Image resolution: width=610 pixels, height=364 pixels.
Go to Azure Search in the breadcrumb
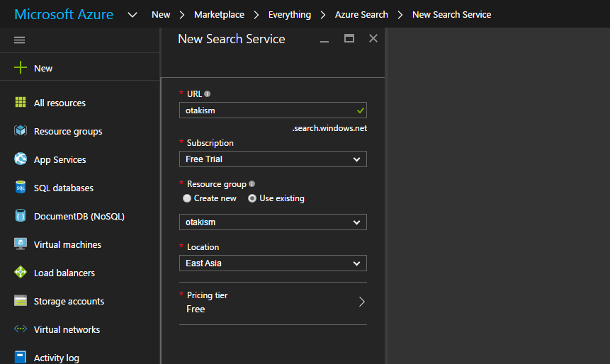[361, 15]
